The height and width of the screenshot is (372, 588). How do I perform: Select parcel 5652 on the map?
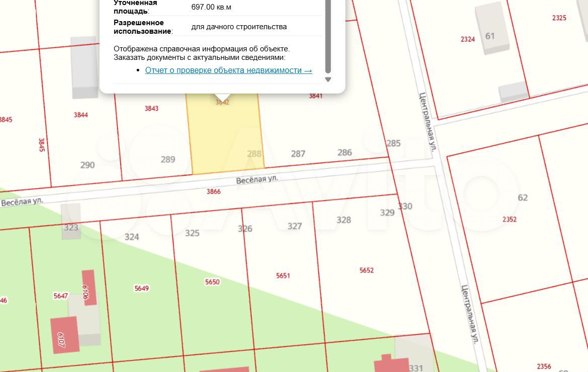pos(367,270)
